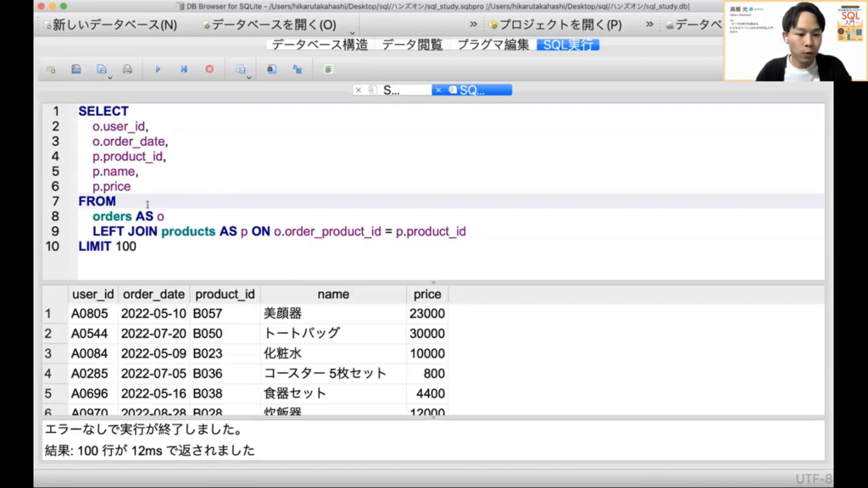Switch to the データベース構造 tab

pos(320,45)
